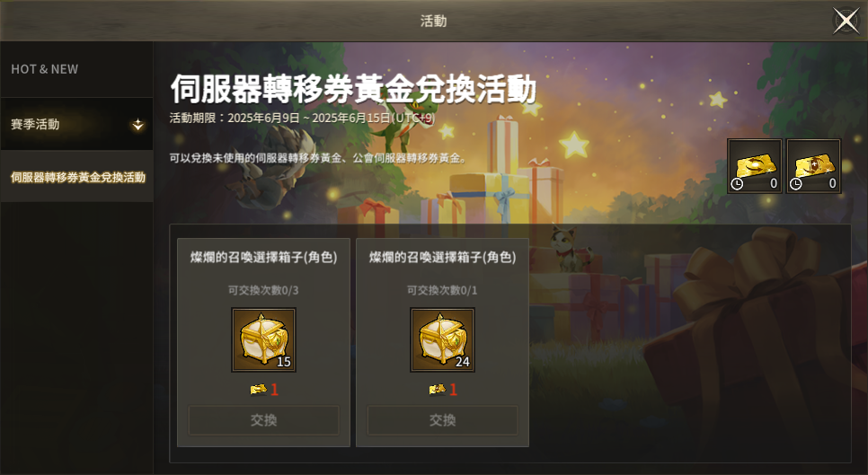Select the golden chest icon with quantity 15
Image resolution: width=868 pixels, height=475 pixels.
tap(263, 339)
